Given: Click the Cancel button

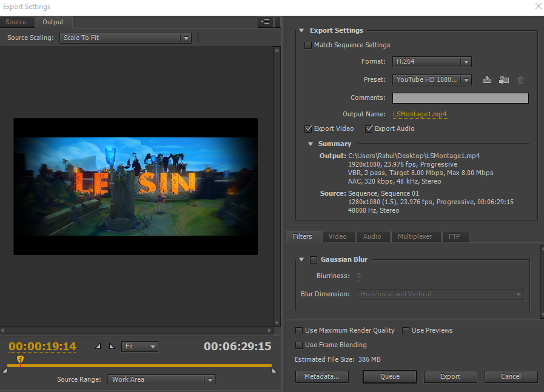Looking at the screenshot, I should coord(511,376).
